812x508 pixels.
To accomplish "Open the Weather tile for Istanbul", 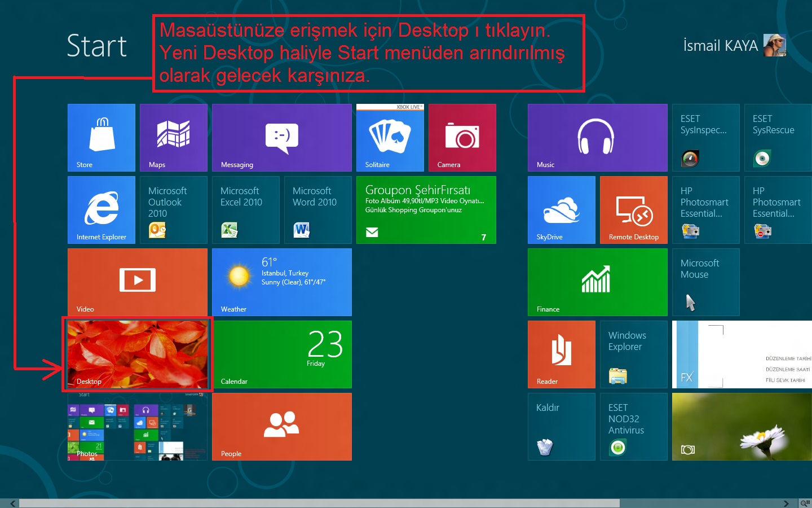I will [282, 282].
